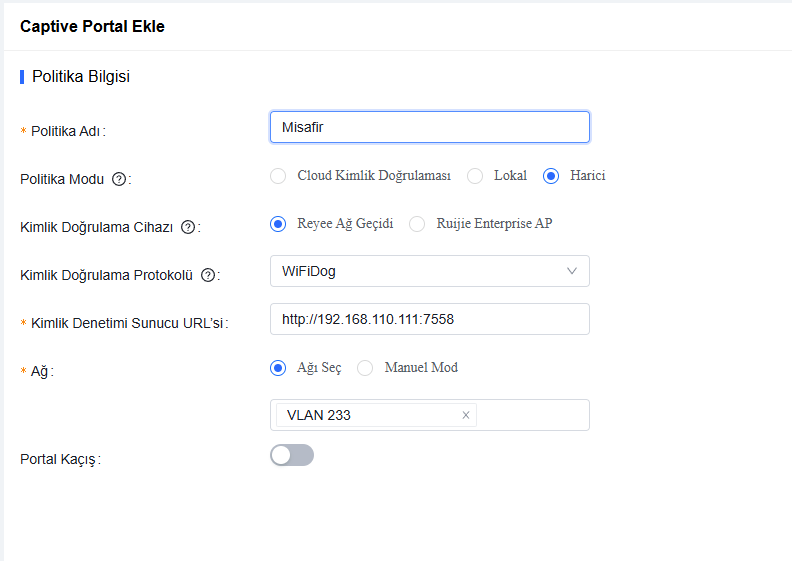Image resolution: width=792 pixels, height=561 pixels.
Task: Click the VLAN 233 tag label
Action: pyautogui.click(x=319, y=415)
